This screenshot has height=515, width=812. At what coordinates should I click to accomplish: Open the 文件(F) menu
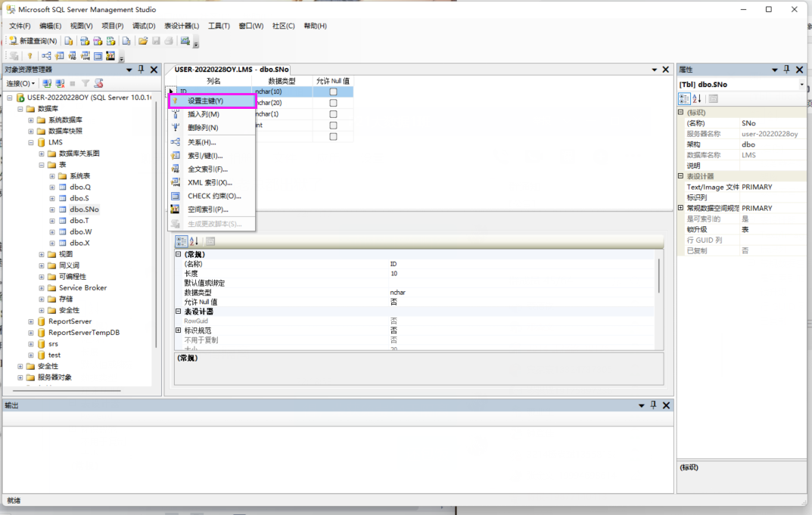point(20,26)
